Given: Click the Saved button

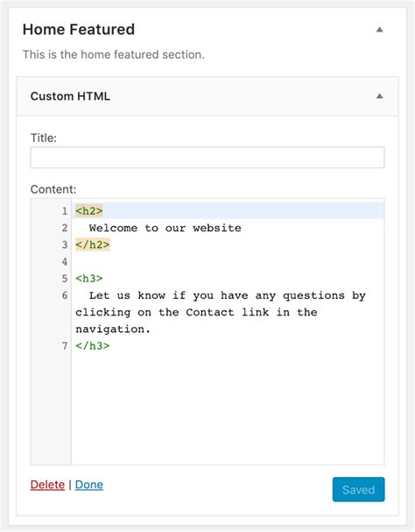Looking at the screenshot, I should (x=359, y=489).
